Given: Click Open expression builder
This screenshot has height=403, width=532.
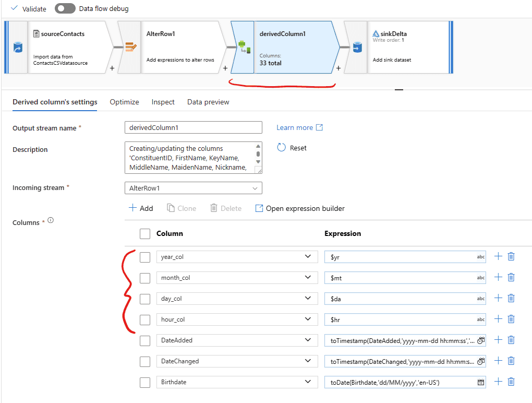Looking at the screenshot, I should pyautogui.click(x=300, y=208).
